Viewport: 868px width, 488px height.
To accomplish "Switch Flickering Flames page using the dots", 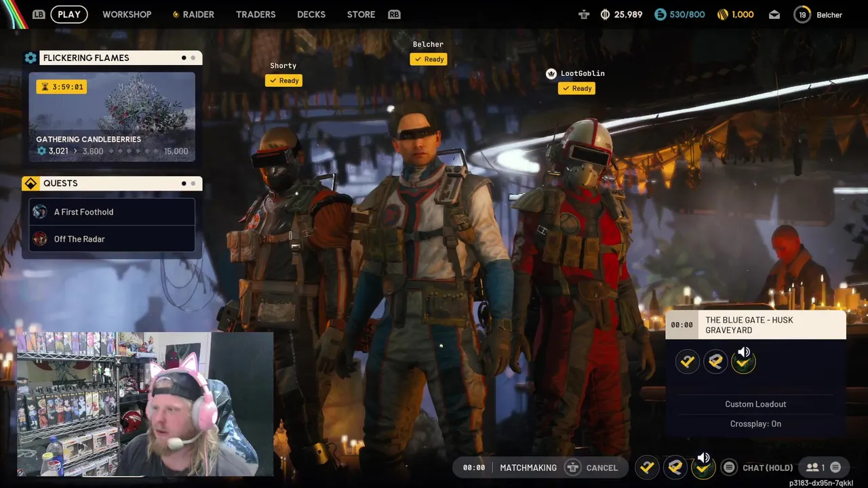I will click(x=189, y=58).
